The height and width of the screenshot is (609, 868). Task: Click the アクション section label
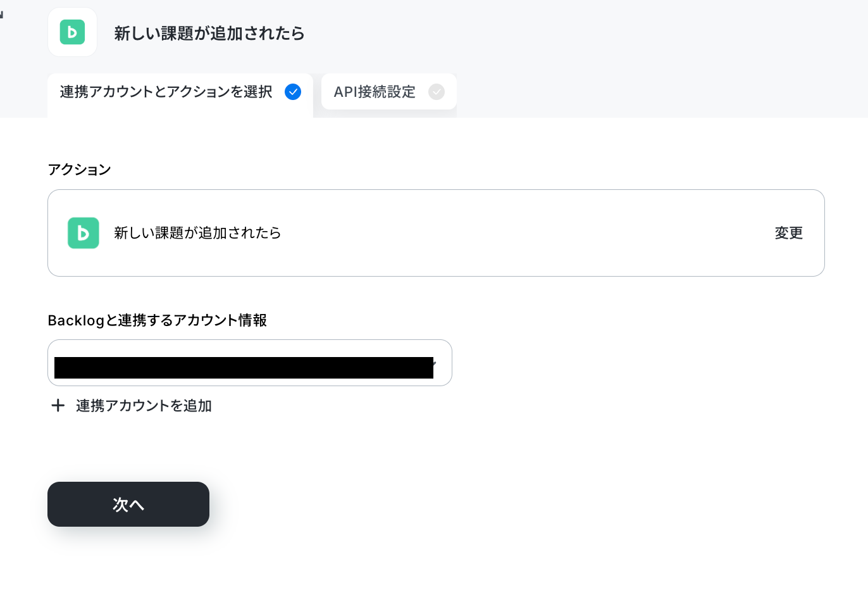[x=79, y=170]
